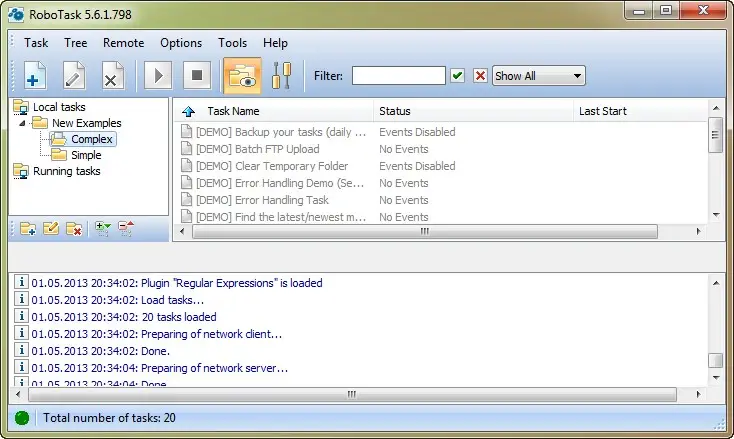
Task: Click the task list vertical scrollbar thumb
Action: 715,135
